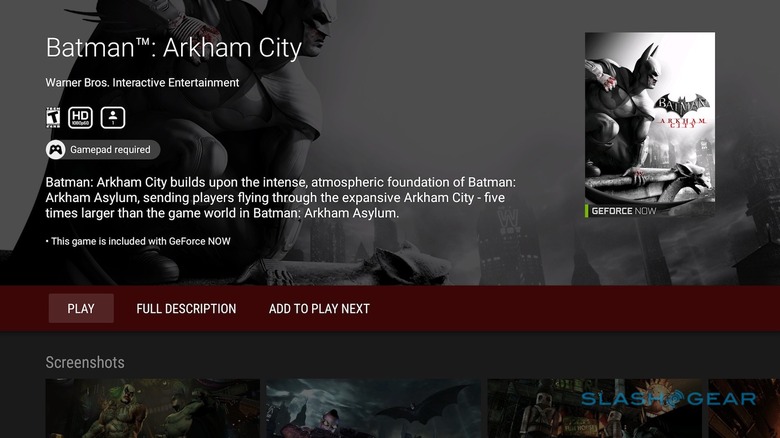Viewport: 780px width, 438px height.
Task: Click the game description paragraph
Action: [x=281, y=198]
